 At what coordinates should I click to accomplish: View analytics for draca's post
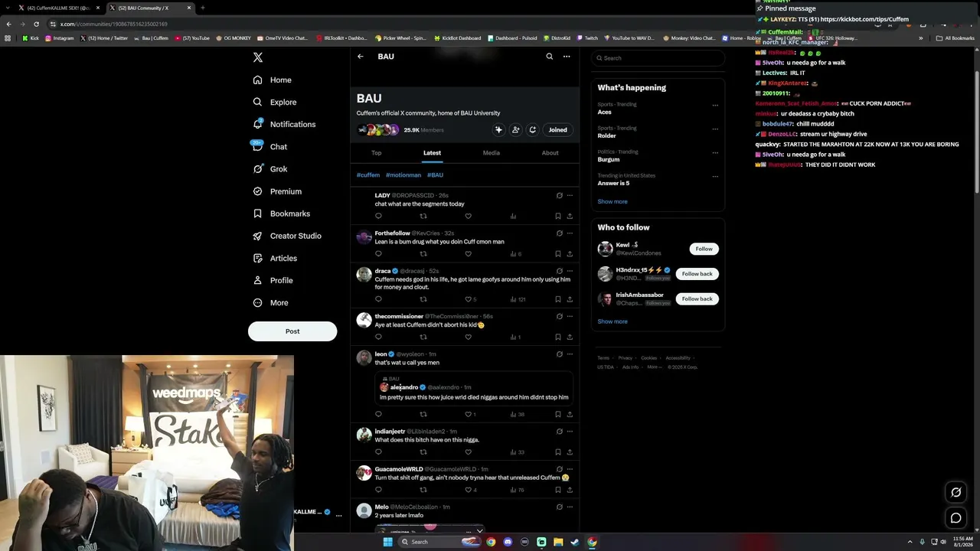tap(518, 299)
